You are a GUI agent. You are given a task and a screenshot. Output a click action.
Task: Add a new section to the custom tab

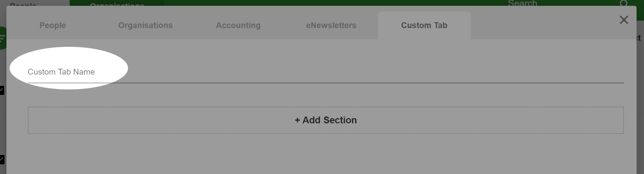coord(326,120)
